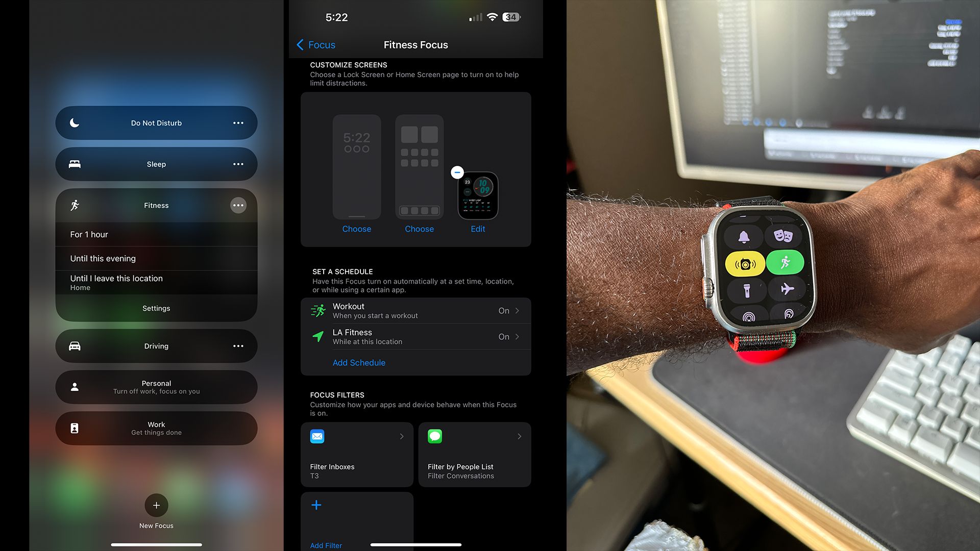Click Add Schedule button
The height and width of the screenshot is (551, 980).
(x=359, y=363)
